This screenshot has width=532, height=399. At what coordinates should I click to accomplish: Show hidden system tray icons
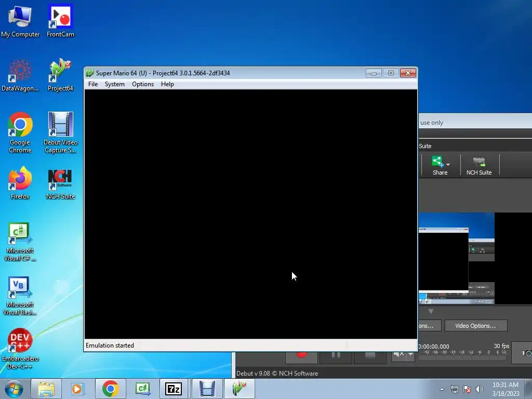(x=442, y=389)
